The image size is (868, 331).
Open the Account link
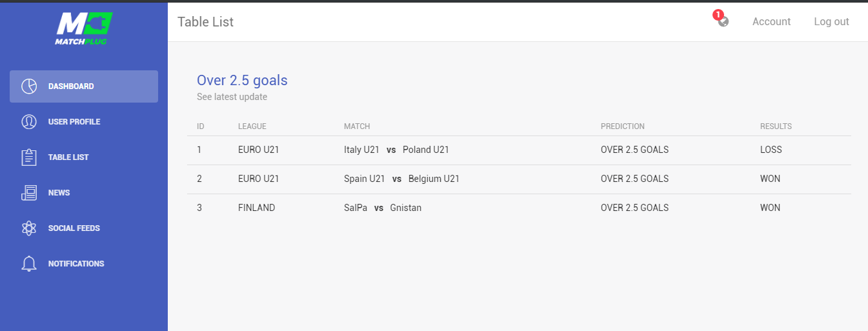click(x=771, y=21)
